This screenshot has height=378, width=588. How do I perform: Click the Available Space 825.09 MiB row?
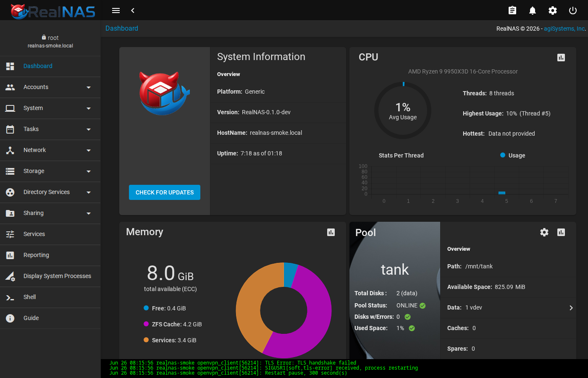coord(508,287)
